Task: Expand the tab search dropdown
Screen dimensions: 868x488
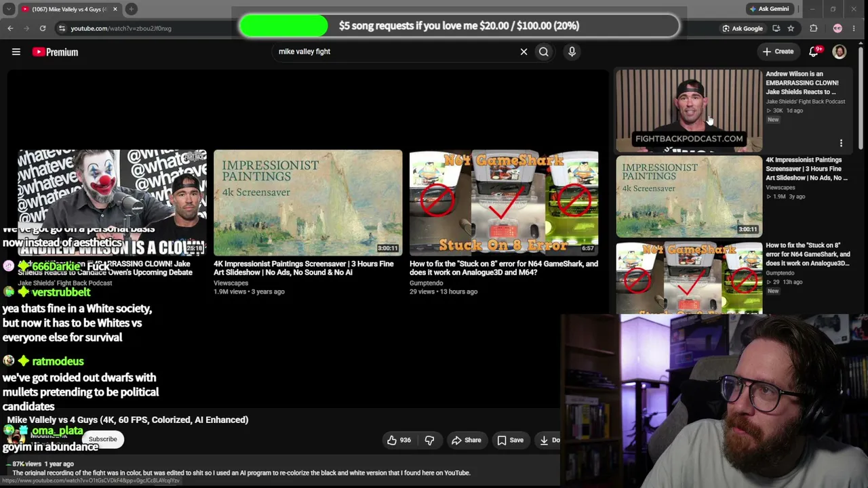Action: tap(9, 9)
